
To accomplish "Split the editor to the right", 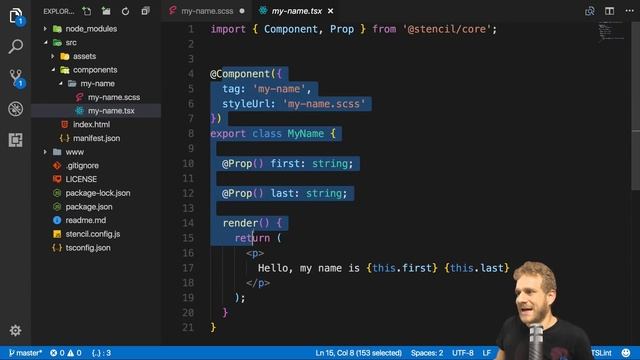I will [609, 11].
